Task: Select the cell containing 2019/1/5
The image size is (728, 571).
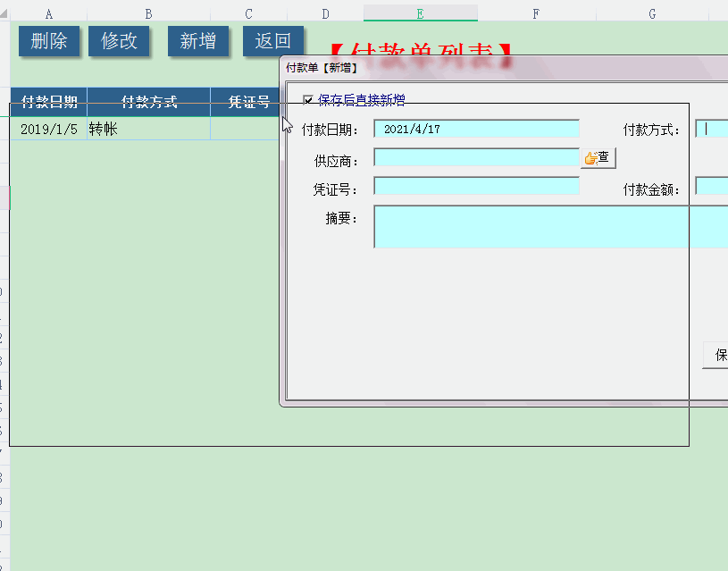Action: (49, 129)
